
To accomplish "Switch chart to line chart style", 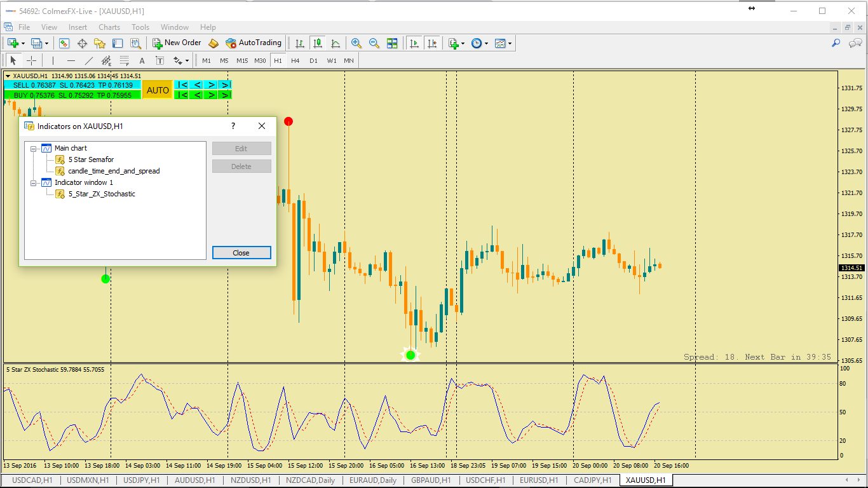I will click(336, 43).
